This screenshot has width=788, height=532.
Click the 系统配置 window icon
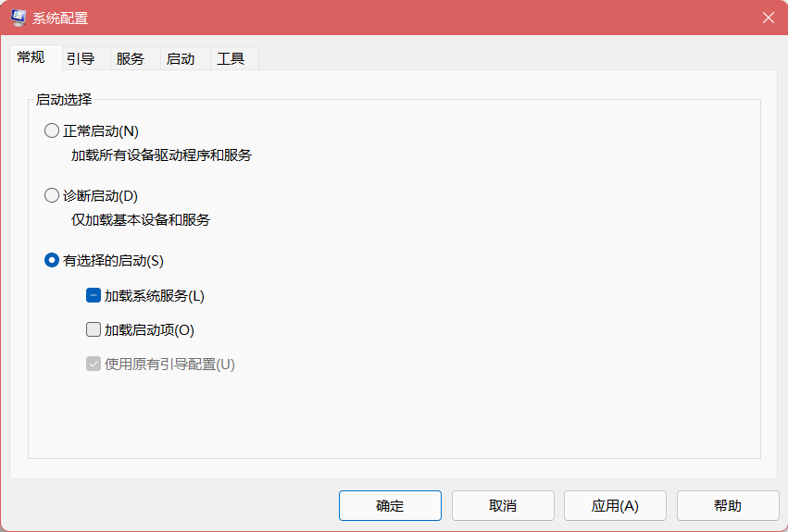(19, 18)
